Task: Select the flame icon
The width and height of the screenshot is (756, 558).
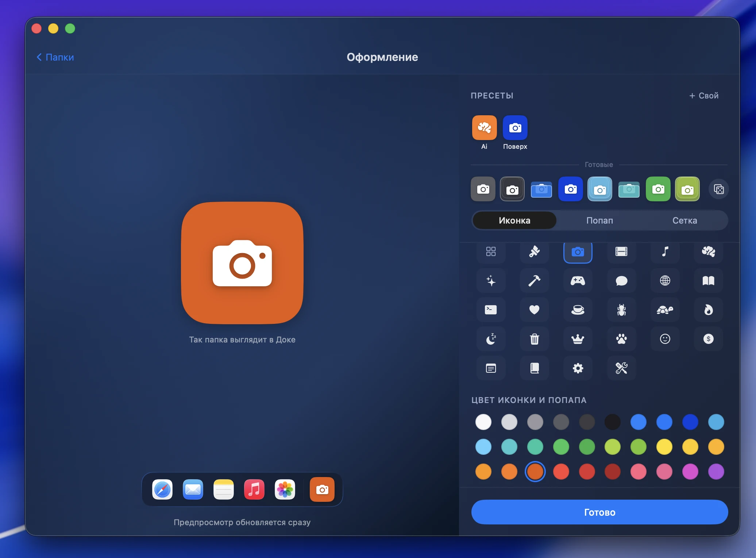Action: 709,310
